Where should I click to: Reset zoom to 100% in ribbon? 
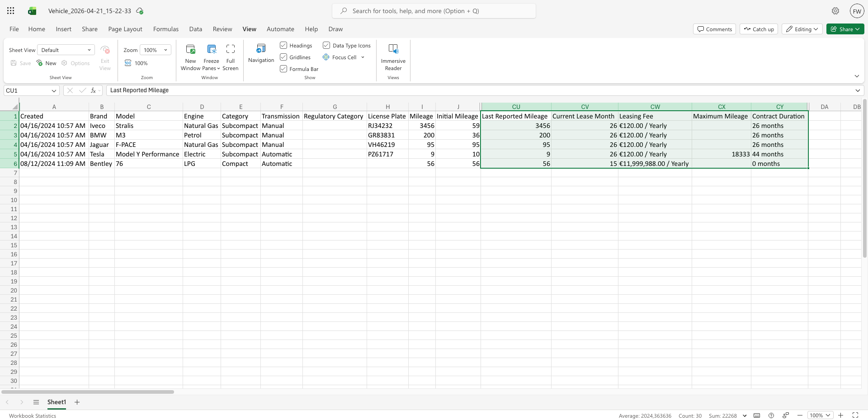[136, 63]
